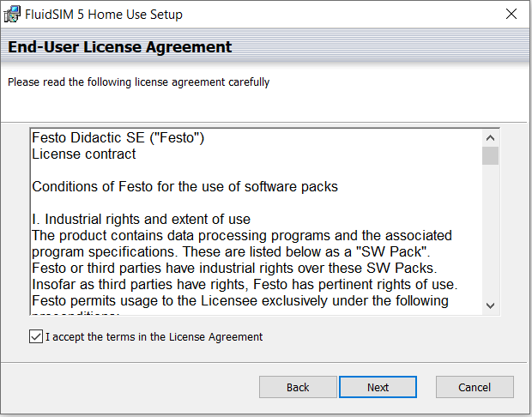Click the 'Conditions of Festo' line in license text
Image resolution: width=532 pixels, height=417 pixels.
184,186
